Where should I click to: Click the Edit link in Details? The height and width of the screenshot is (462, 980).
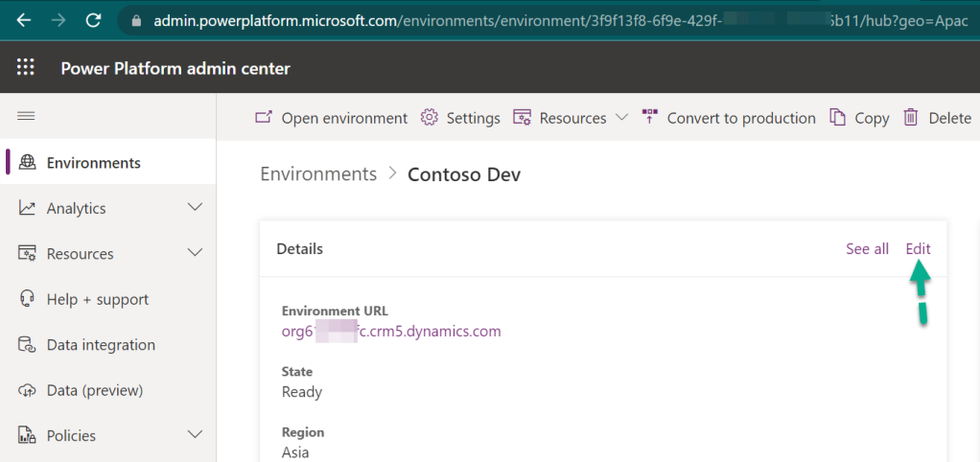[x=918, y=248]
